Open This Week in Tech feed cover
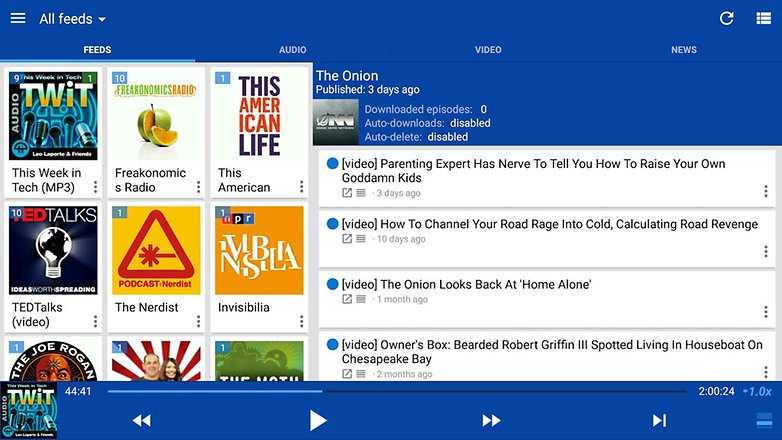Image resolution: width=782 pixels, height=440 pixels. coord(53,116)
